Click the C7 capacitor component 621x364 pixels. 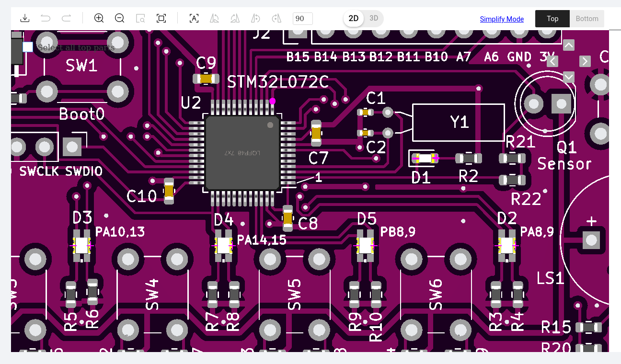(x=316, y=133)
